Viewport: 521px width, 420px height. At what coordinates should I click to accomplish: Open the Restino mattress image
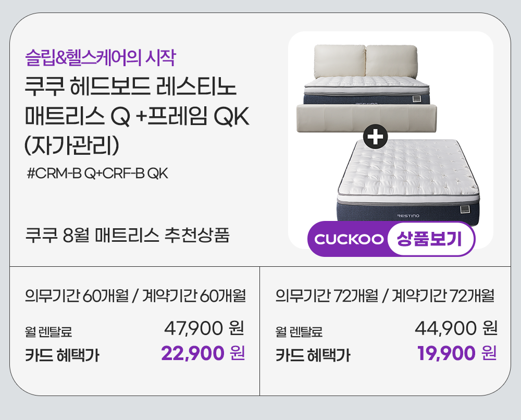(x=409, y=177)
